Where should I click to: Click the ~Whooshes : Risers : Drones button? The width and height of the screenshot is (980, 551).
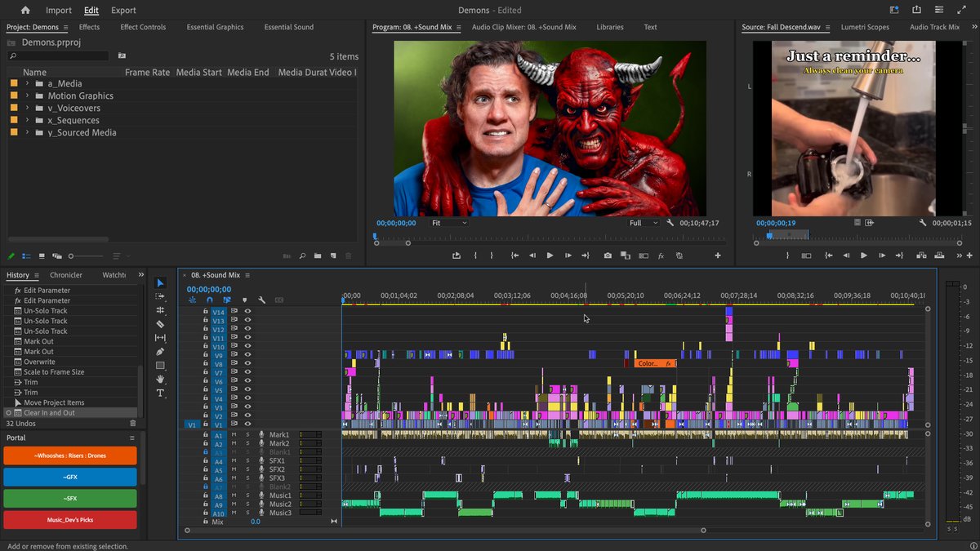[70, 456]
